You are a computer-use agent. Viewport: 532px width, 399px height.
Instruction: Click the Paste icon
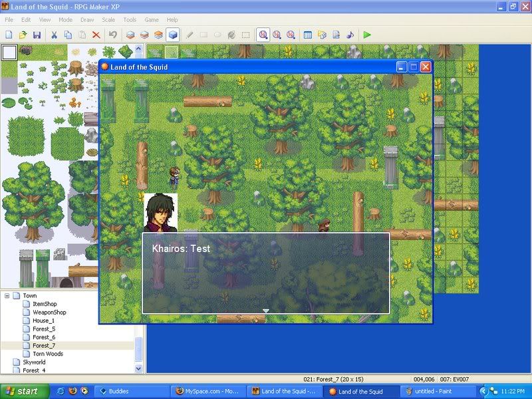click(x=82, y=35)
